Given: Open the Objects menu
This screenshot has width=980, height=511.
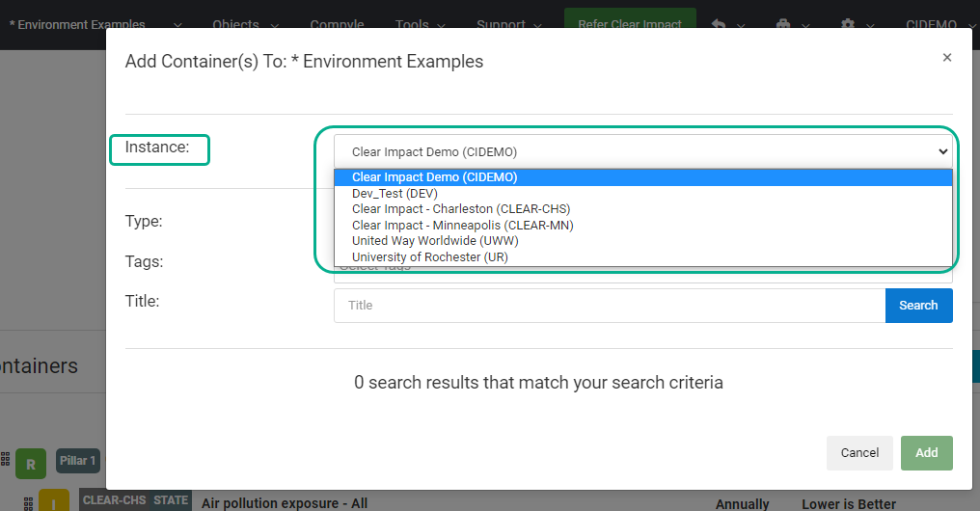Looking at the screenshot, I should 245,25.
